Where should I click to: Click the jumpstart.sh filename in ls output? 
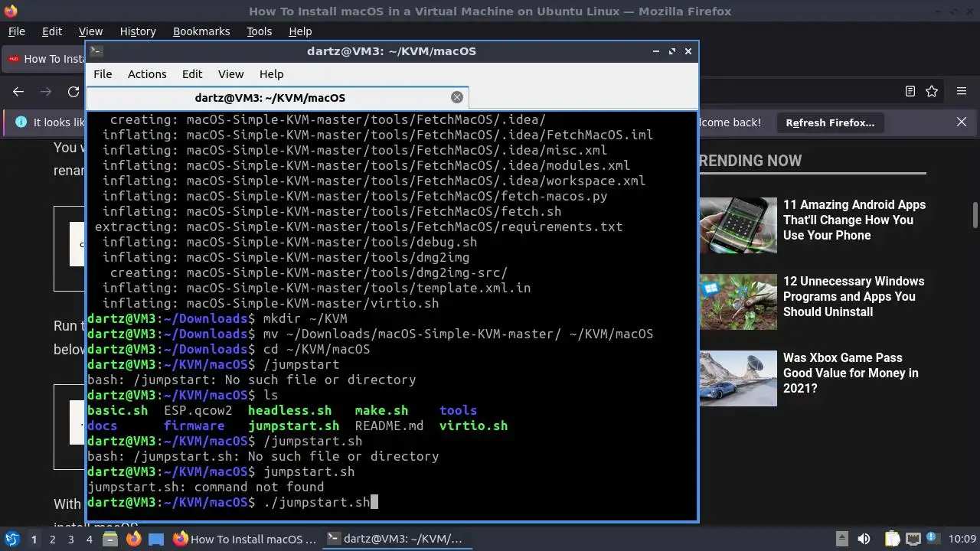293,425
